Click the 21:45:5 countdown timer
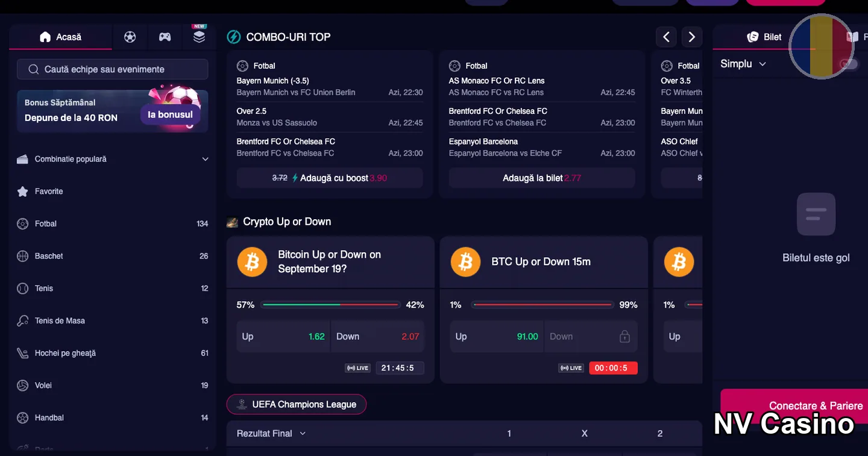Image resolution: width=868 pixels, height=456 pixels. click(400, 368)
